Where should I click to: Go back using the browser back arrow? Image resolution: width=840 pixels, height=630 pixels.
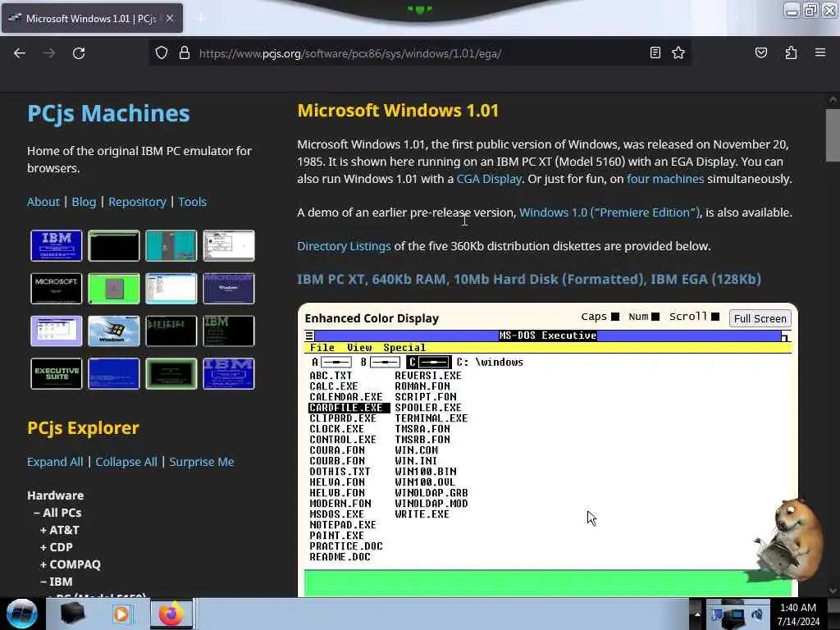[x=20, y=53]
